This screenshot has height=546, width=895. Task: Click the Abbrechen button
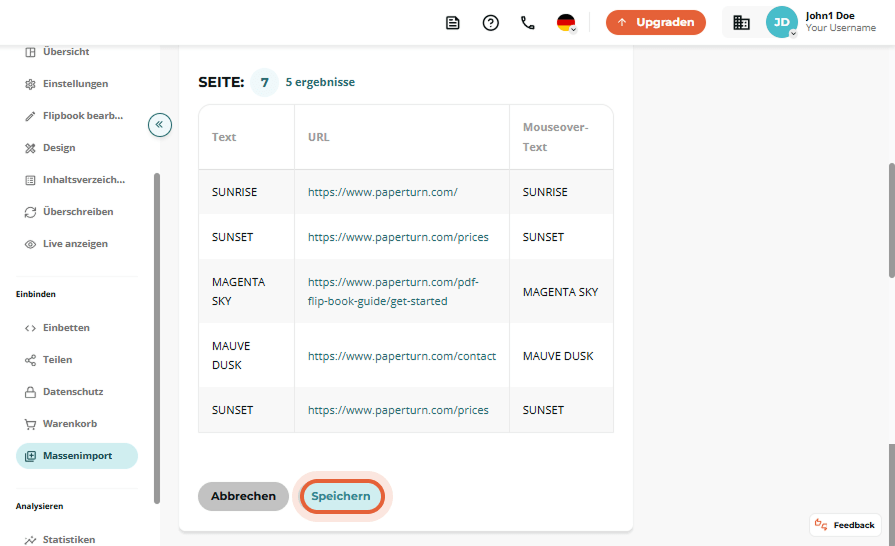[x=243, y=496]
